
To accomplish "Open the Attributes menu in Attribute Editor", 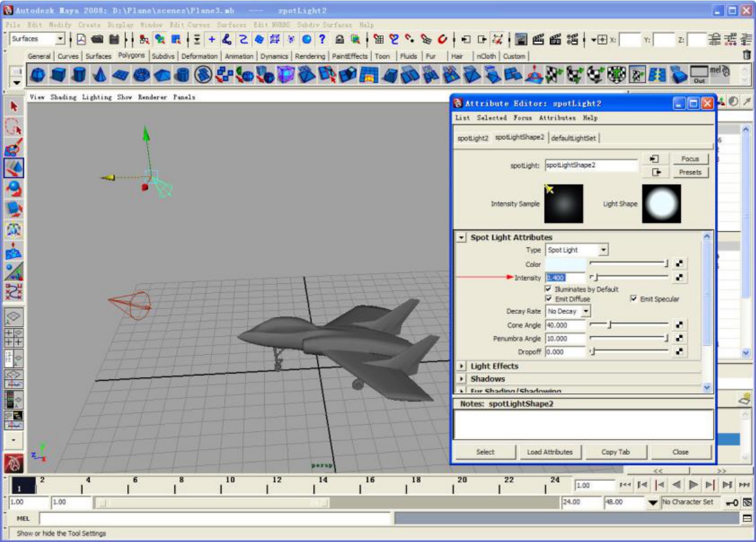I will pos(557,118).
